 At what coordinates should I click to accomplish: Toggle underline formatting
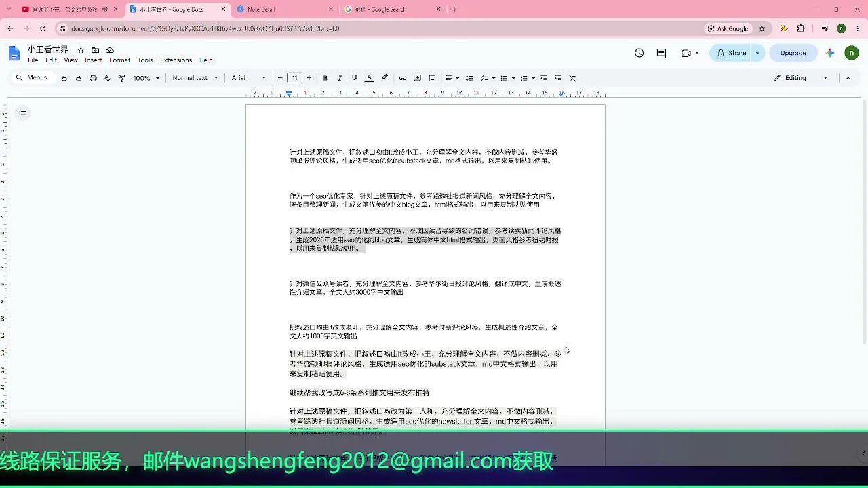(354, 78)
